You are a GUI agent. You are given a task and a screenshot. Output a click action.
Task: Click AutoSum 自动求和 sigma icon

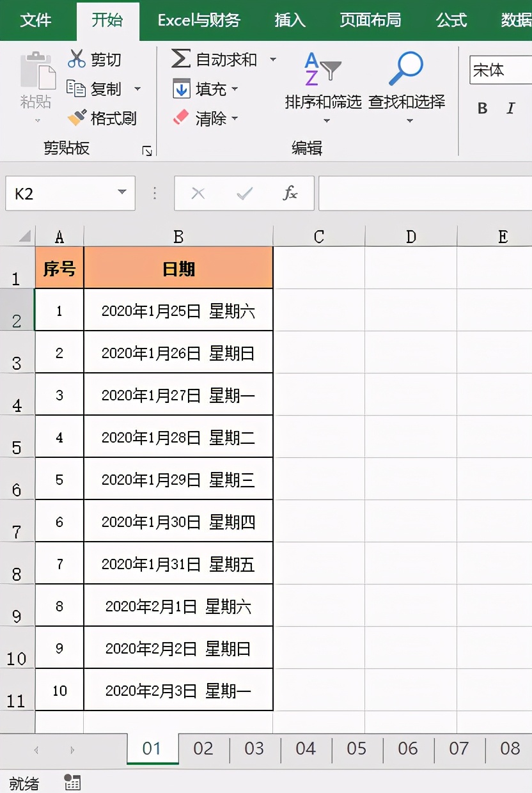(x=181, y=59)
